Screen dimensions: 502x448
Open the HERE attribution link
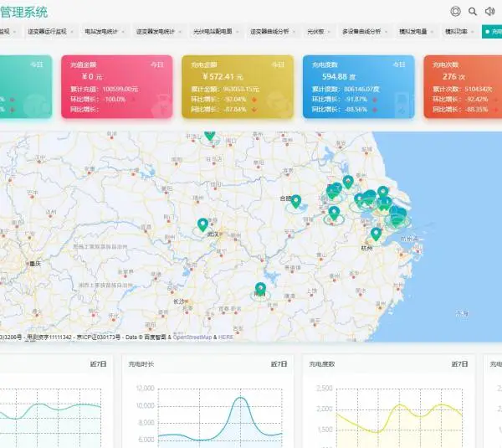point(226,337)
